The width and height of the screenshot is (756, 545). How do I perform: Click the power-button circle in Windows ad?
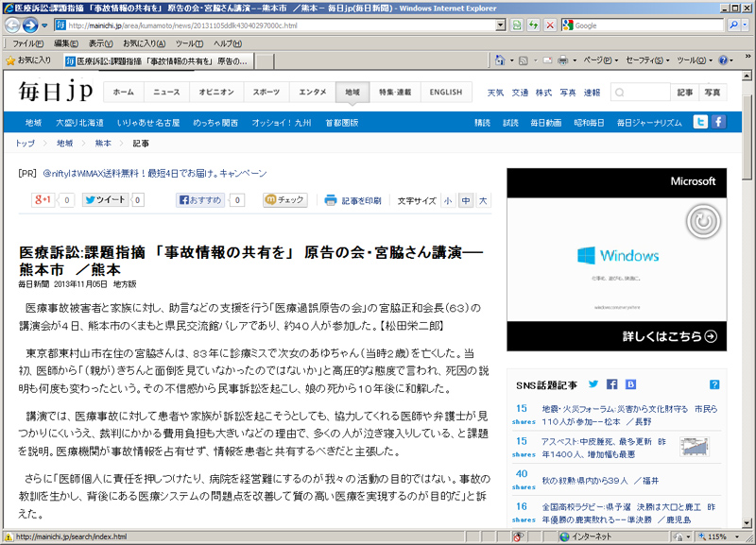[703, 221]
